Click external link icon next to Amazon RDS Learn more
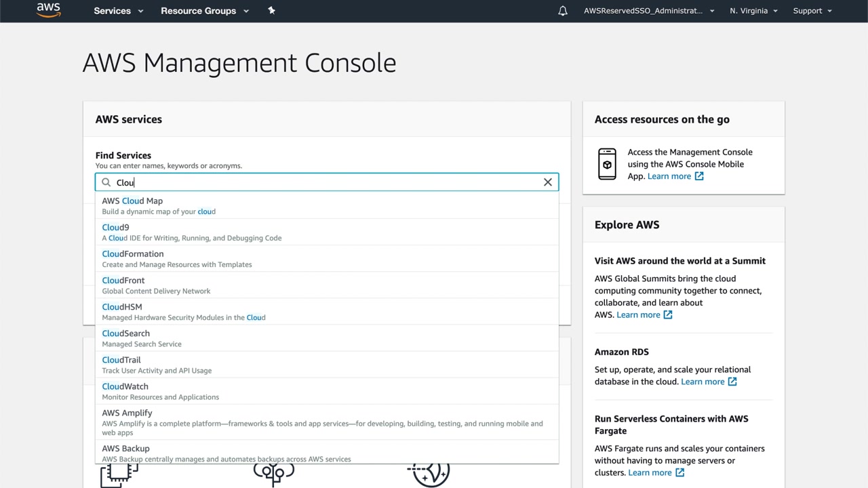 (732, 382)
